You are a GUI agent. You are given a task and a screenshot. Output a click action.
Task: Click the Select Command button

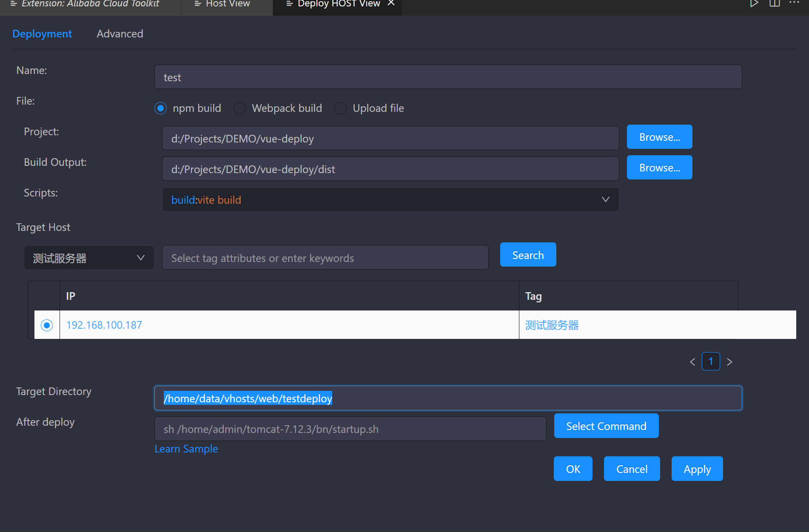(606, 426)
